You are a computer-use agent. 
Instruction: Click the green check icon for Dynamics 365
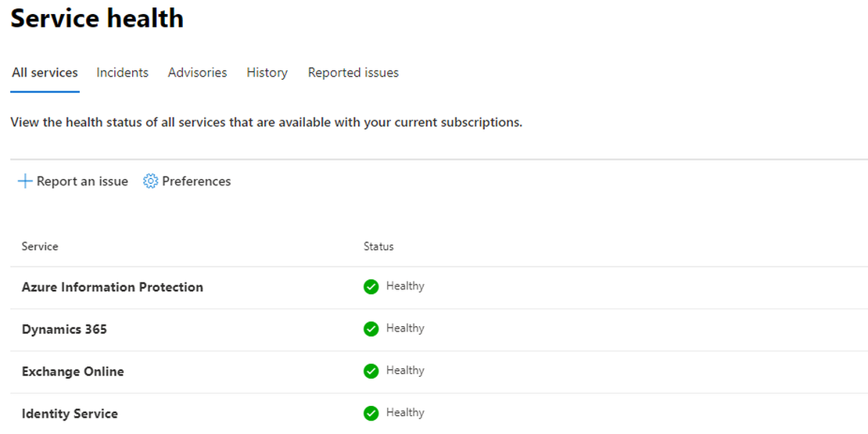coord(371,328)
